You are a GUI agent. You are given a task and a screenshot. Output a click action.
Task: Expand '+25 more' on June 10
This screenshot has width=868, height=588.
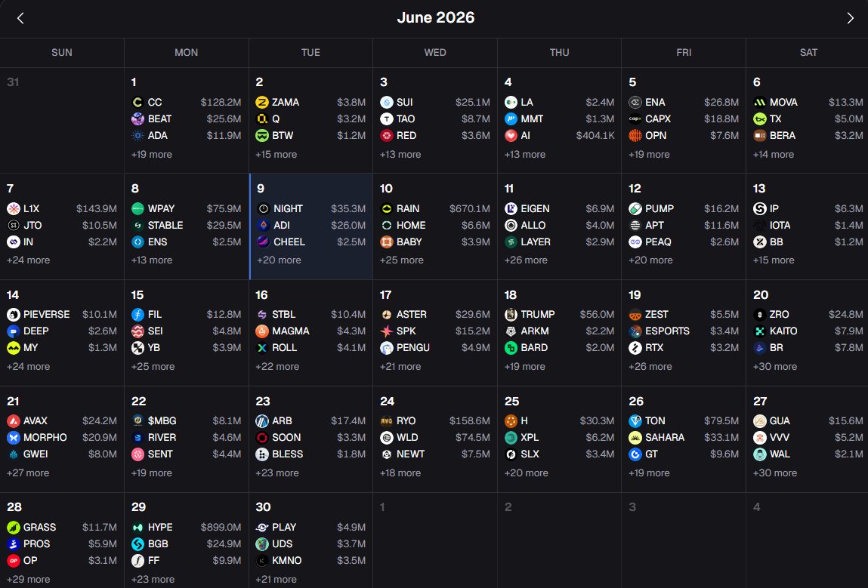pos(401,260)
